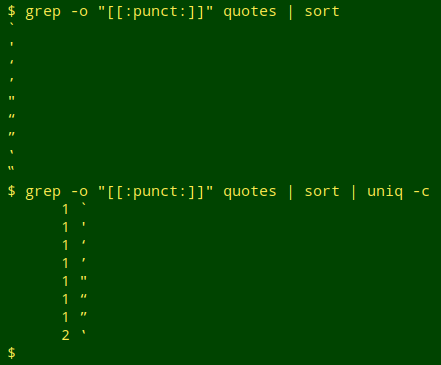Select the quotes filename in first command
The width and height of the screenshot is (441, 365).
[x=250, y=12]
